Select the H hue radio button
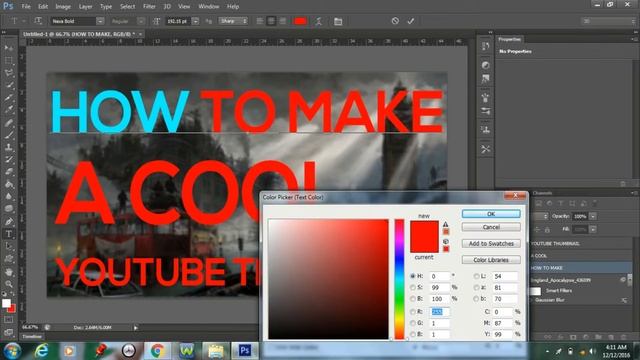Screen dimensions: 640x360 pos(412,276)
